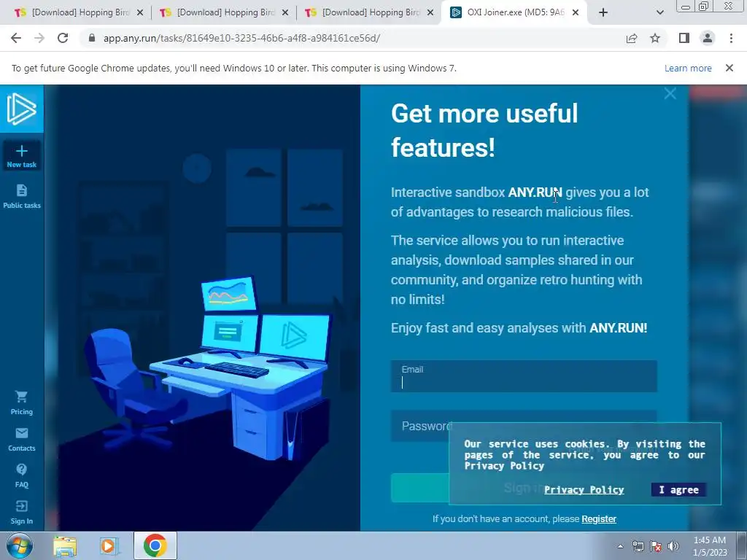This screenshot has height=560, width=747.
Task: Expand the tab search dropdown arrow
Action: click(x=659, y=12)
